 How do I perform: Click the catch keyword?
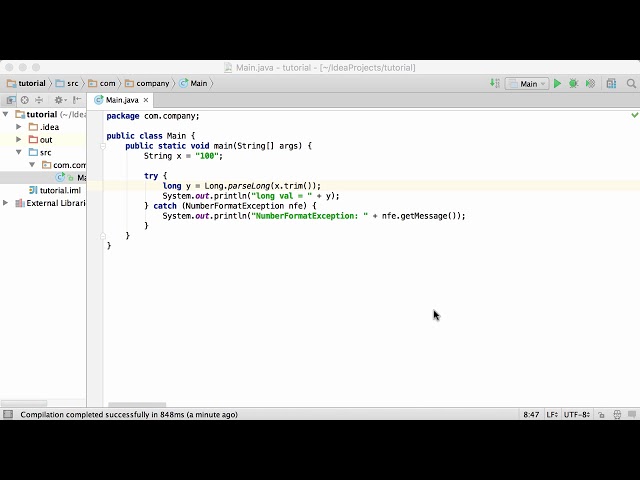click(165, 206)
